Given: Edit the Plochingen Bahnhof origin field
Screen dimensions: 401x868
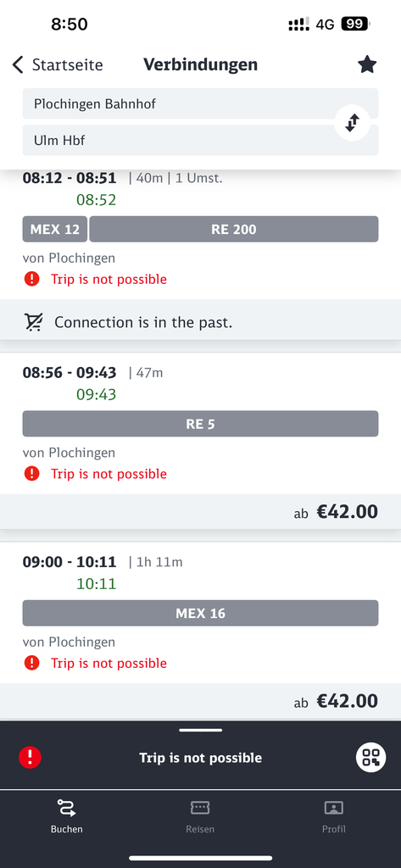Looking at the screenshot, I should (200, 103).
